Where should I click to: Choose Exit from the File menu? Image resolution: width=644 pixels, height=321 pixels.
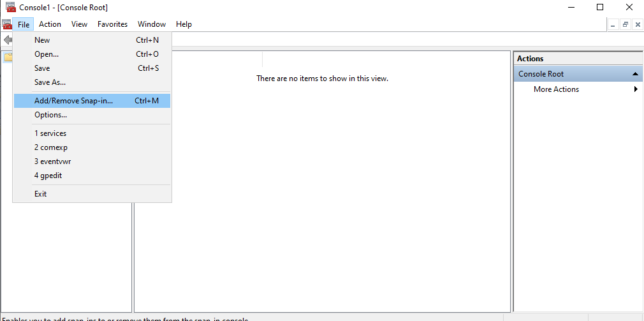pos(92,193)
